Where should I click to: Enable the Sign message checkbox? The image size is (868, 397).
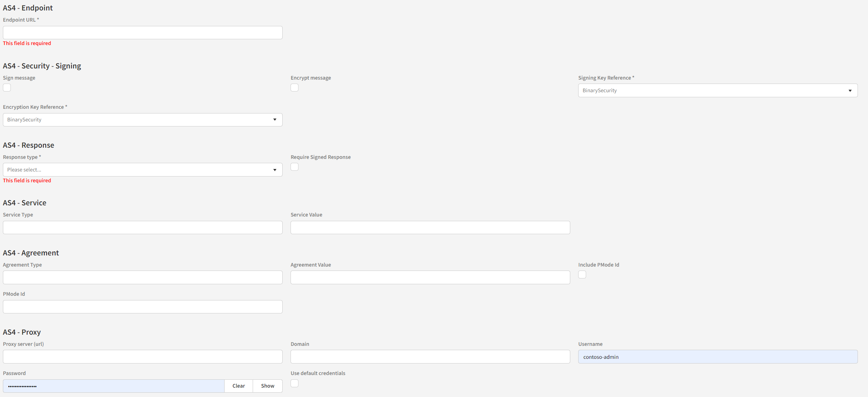click(x=7, y=88)
